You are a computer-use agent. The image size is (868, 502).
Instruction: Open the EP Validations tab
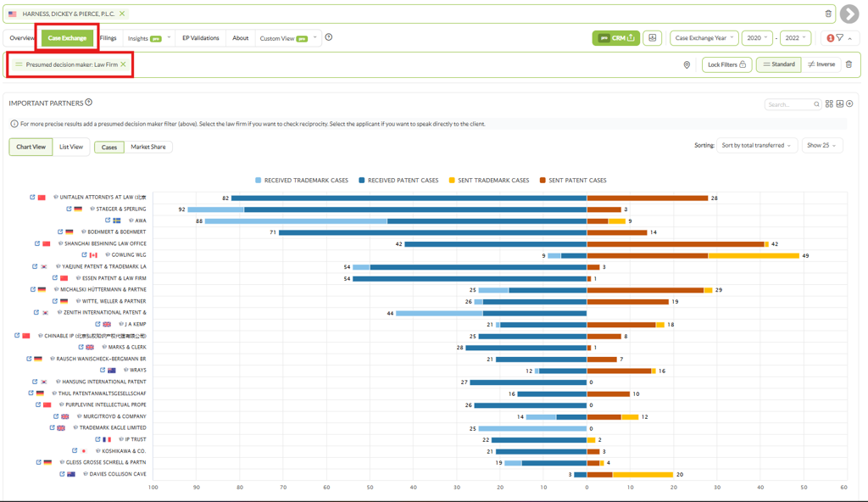coord(201,38)
